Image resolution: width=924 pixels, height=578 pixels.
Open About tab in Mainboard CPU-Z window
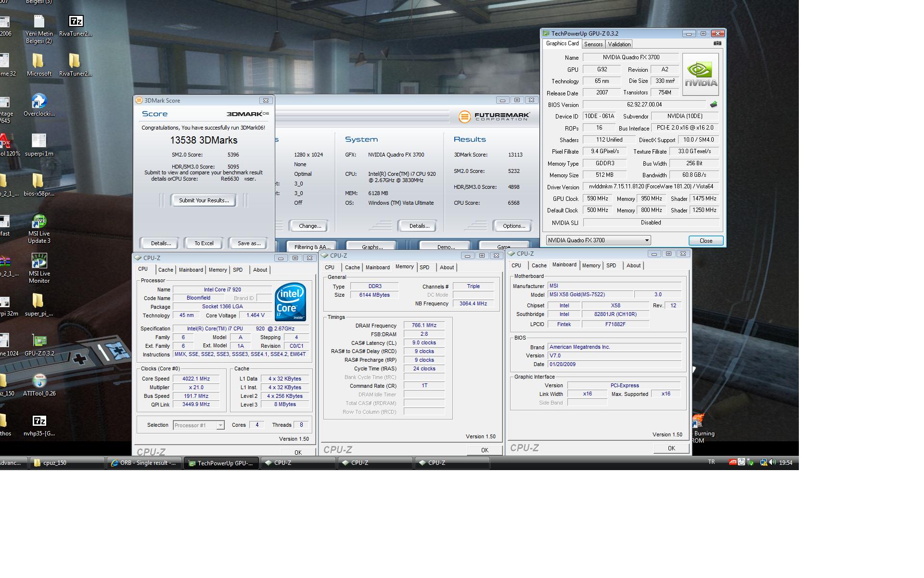point(633,265)
